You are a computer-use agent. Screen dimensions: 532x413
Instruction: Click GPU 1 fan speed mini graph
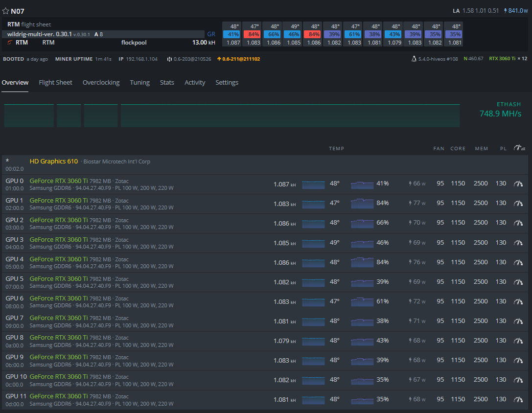click(362, 203)
